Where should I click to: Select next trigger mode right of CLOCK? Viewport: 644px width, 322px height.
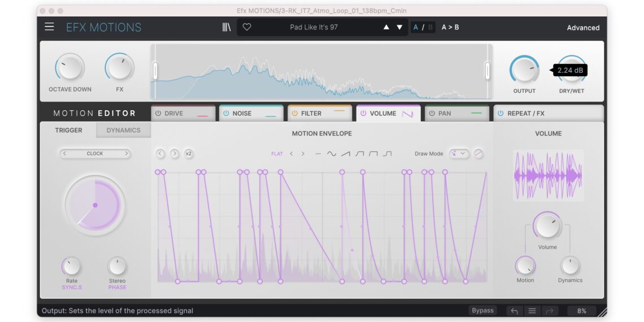click(126, 154)
